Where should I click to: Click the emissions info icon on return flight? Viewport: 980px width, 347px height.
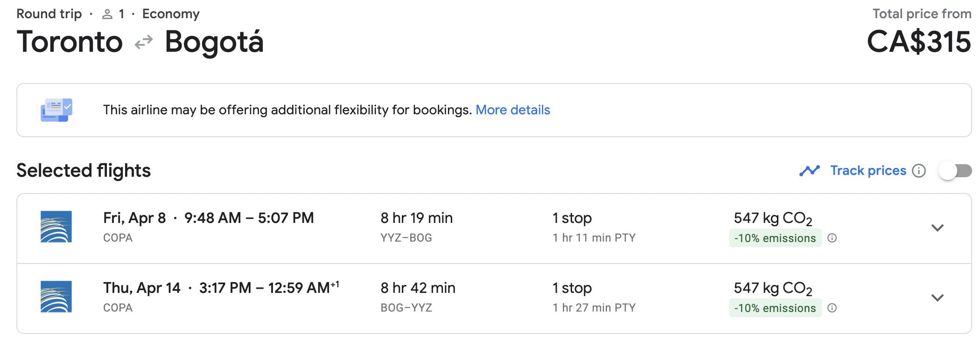pos(832,308)
